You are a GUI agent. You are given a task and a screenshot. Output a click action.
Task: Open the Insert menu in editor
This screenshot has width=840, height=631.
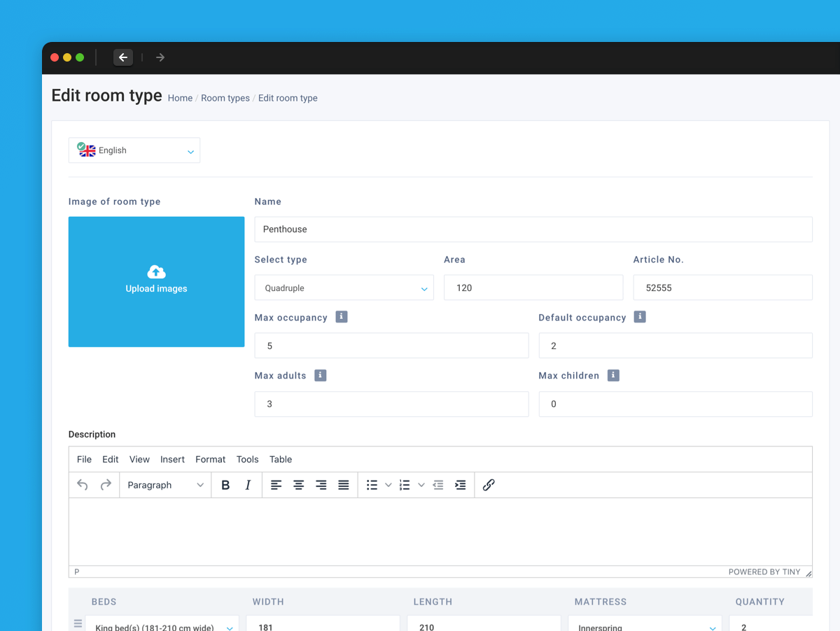coord(172,460)
